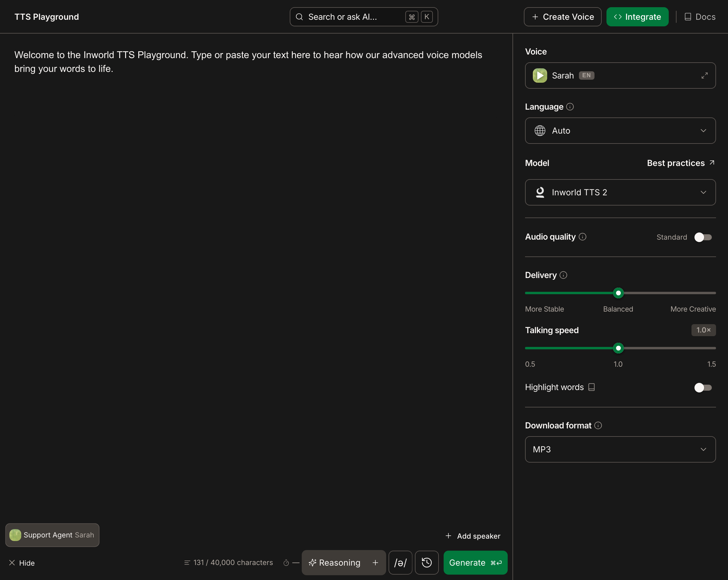Select the Support Agent Sarah speaker chip
The height and width of the screenshot is (580, 728).
click(x=52, y=535)
